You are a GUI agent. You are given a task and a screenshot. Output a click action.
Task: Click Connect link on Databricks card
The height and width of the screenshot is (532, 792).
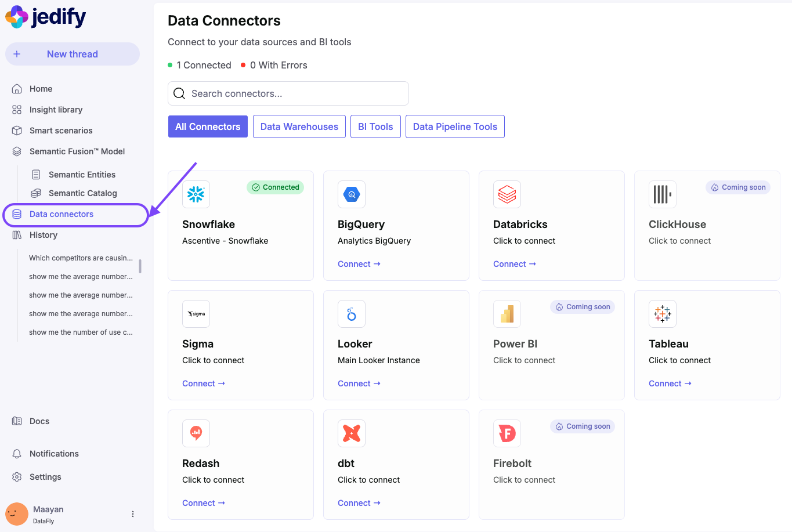[x=515, y=264]
